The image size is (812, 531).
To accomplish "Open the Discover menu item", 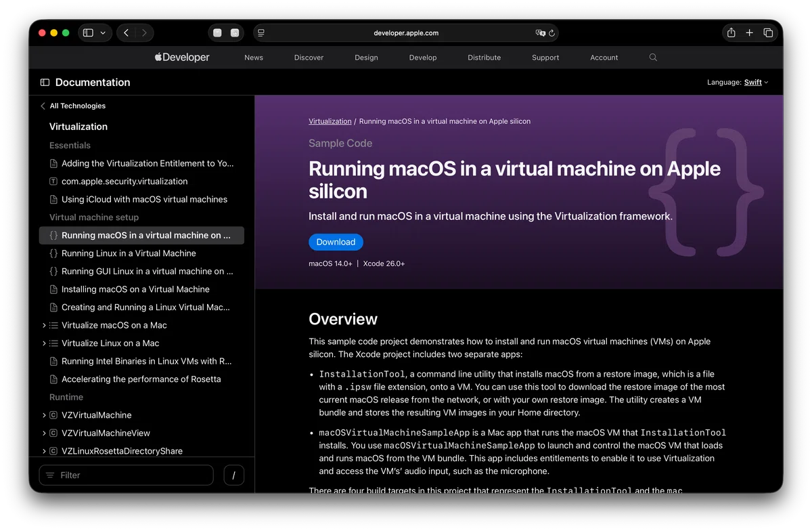I will [309, 58].
